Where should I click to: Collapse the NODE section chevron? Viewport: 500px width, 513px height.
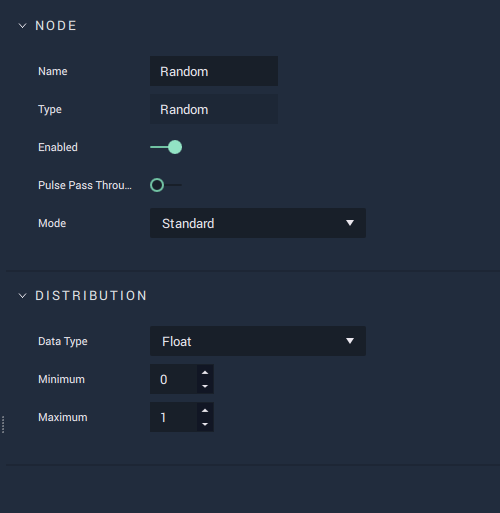point(22,26)
